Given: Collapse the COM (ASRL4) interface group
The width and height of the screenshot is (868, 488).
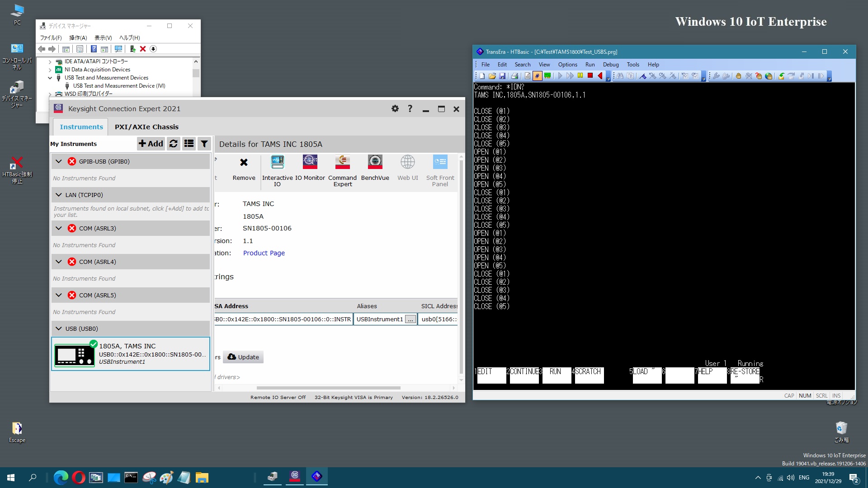Looking at the screenshot, I should [x=59, y=262].
